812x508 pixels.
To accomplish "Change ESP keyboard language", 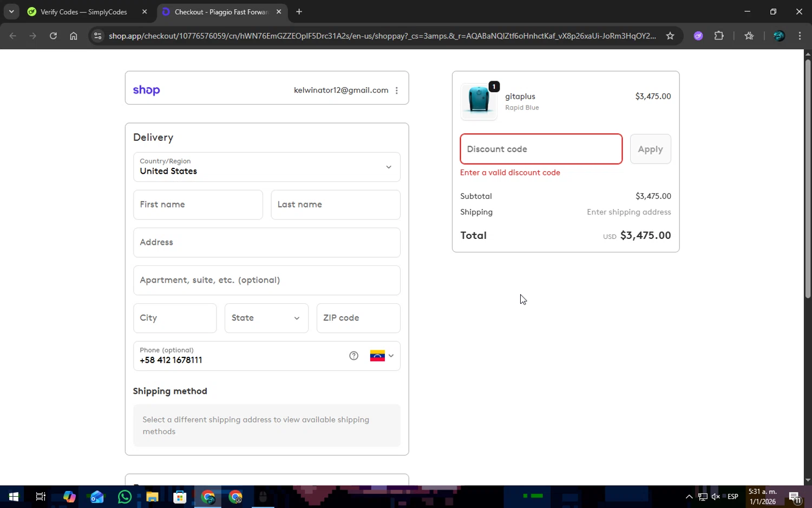I will pos(733,497).
